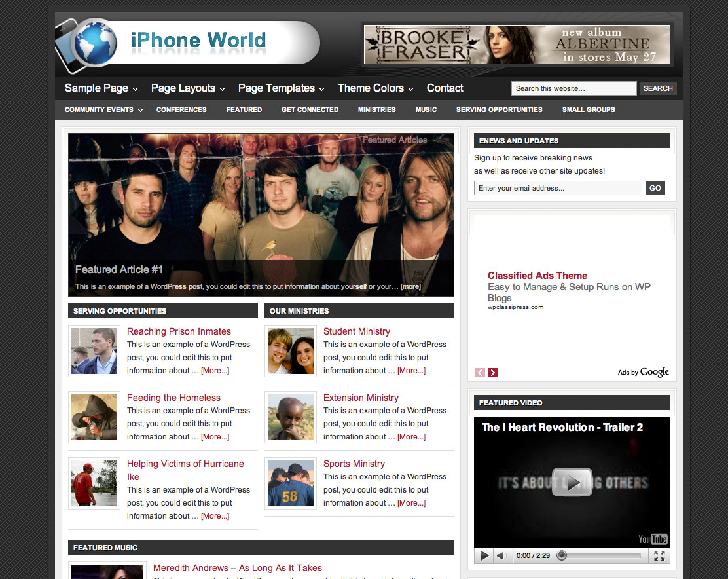Click the Student Ministry thumbnail

pos(291,351)
